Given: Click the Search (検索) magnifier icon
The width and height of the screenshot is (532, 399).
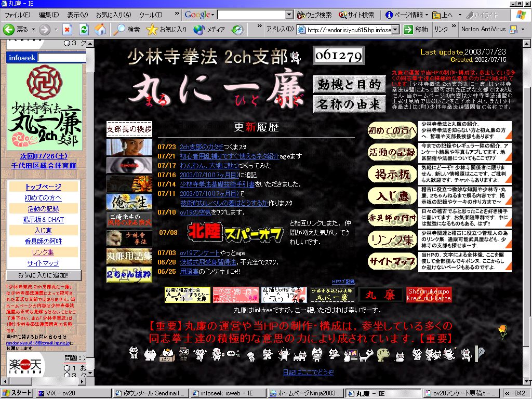Looking at the screenshot, I should (x=119, y=30).
